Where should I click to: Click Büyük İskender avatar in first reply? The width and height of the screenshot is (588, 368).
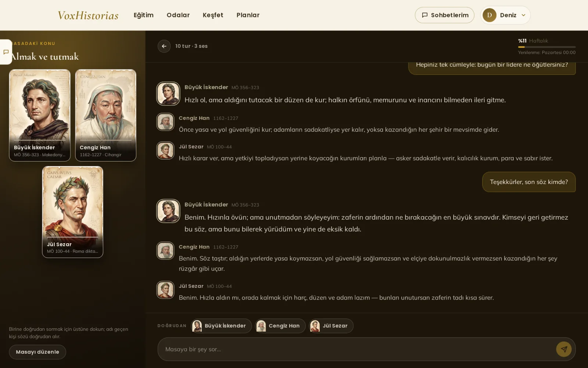(168, 93)
